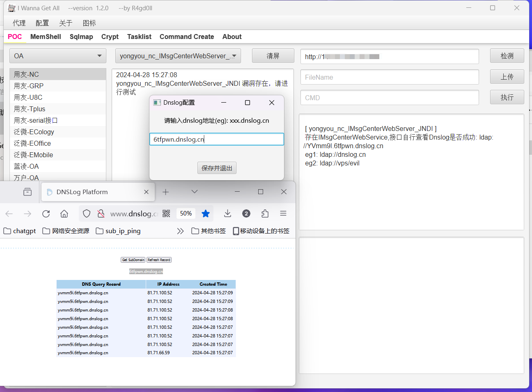Click the 保存并退出 button
This screenshot has width=532, height=392.
tap(217, 167)
